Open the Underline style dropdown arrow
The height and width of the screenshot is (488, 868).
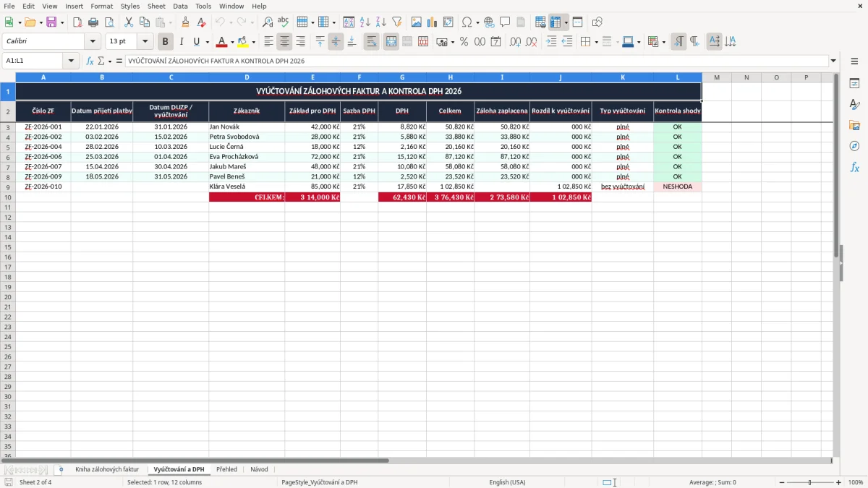click(x=207, y=42)
